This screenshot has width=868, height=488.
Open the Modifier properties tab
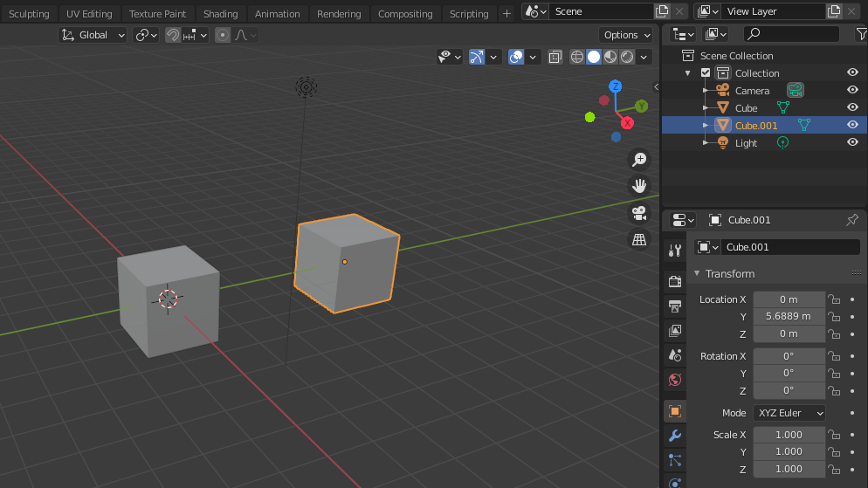point(675,436)
